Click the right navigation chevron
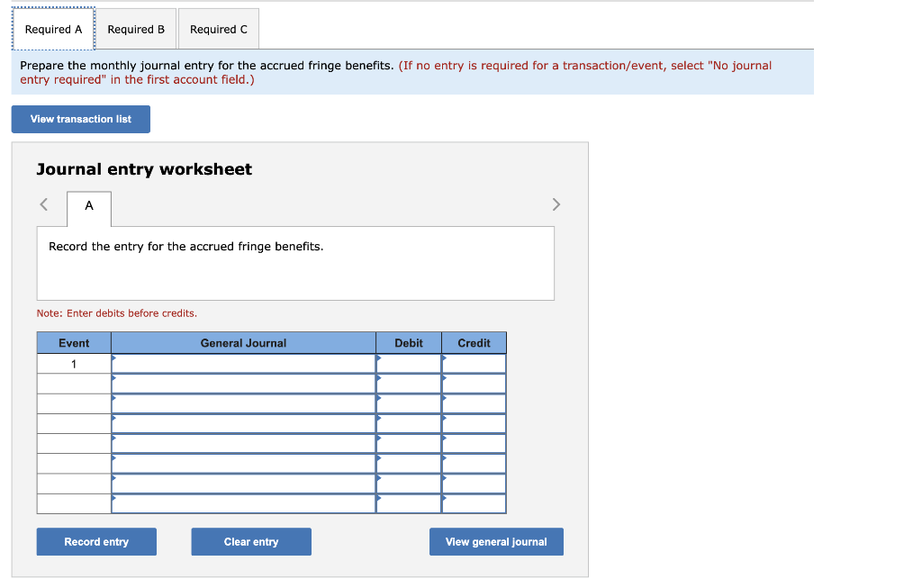The height and width of the screenshot is (588, 922). [556, 204]
